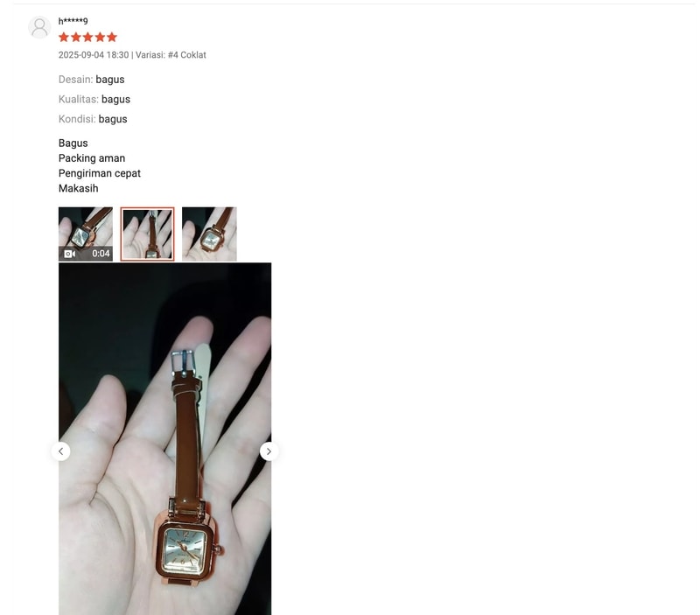Click the enlarged watch photo
This screenshot has width=700, height=615.
[x=164, y=438]
